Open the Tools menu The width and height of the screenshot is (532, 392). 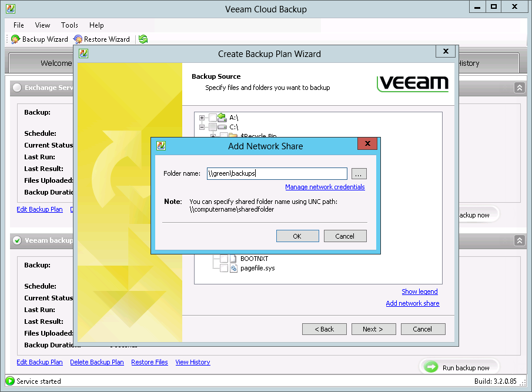[69, 25]
